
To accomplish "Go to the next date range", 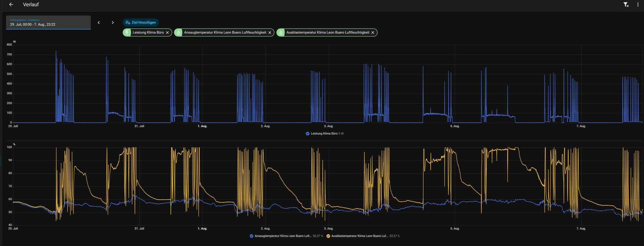I will click(113, 22).
